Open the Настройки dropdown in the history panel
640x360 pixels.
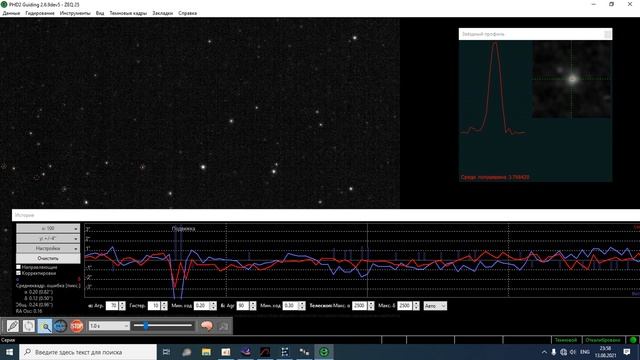48,248
